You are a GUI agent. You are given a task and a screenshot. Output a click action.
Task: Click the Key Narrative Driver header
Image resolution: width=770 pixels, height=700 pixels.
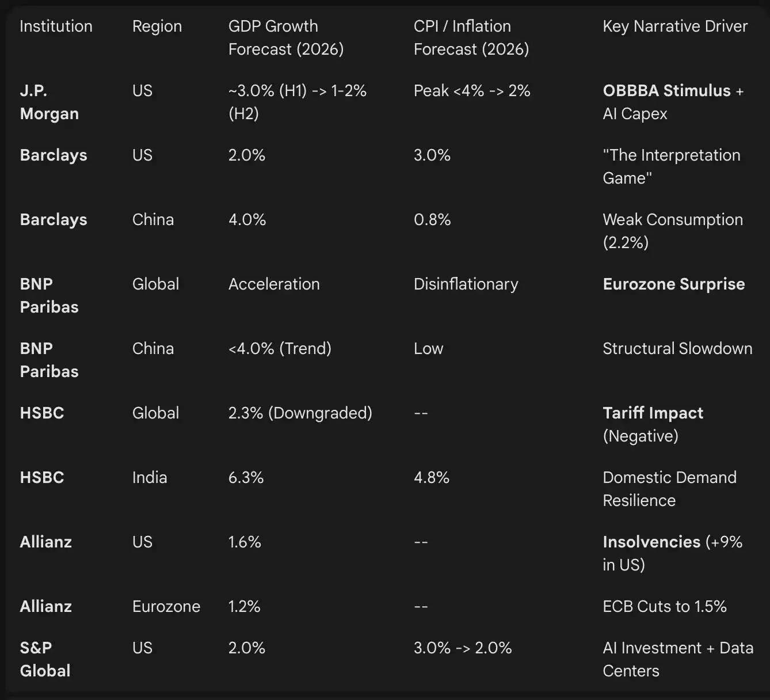pos(674,26)
